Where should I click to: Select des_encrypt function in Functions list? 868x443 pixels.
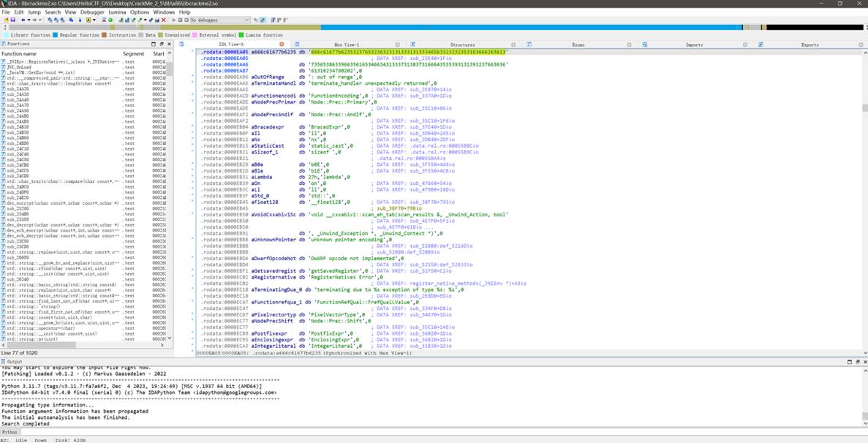tap(61, 203)
